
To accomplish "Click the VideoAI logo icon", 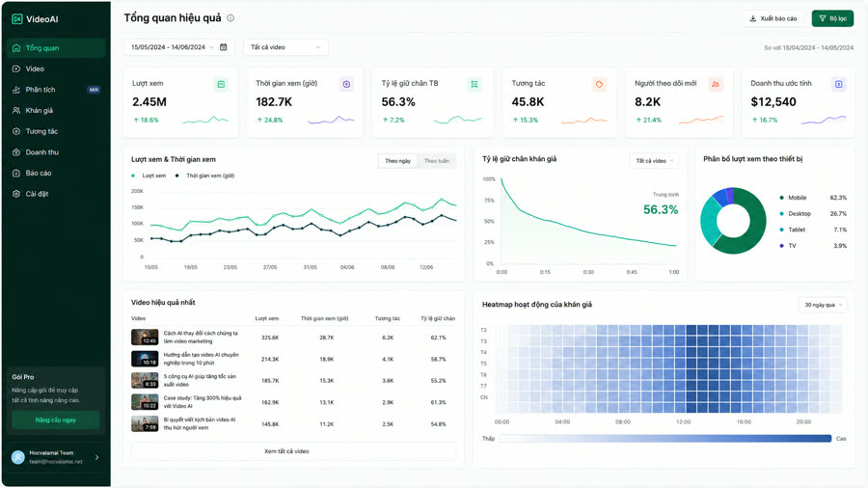I will (17, 19).
